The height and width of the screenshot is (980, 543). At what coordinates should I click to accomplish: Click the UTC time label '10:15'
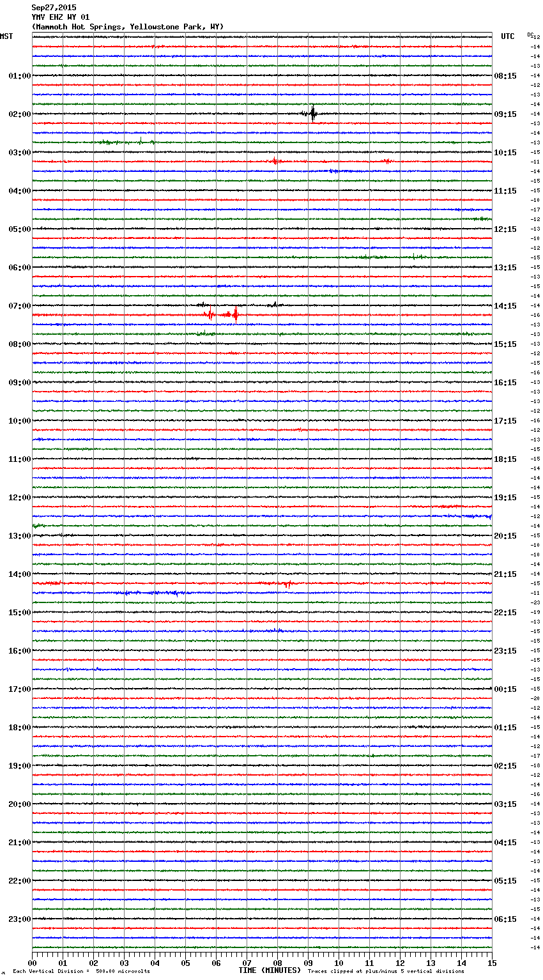tap(505, 153)
